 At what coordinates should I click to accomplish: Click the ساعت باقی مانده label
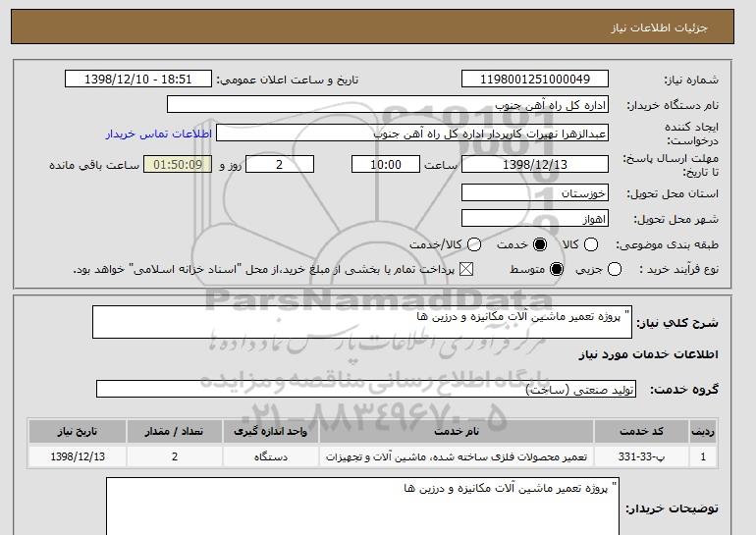tap(94, 165)
